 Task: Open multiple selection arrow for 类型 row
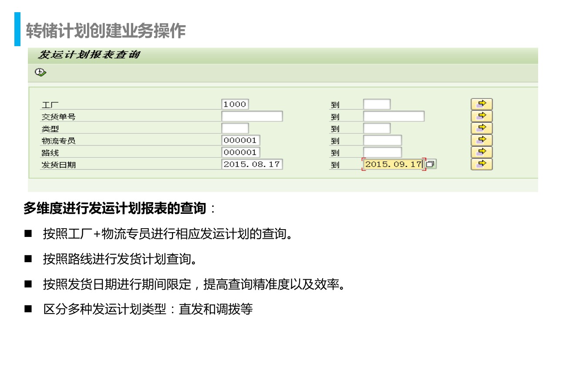coord(481,128)
